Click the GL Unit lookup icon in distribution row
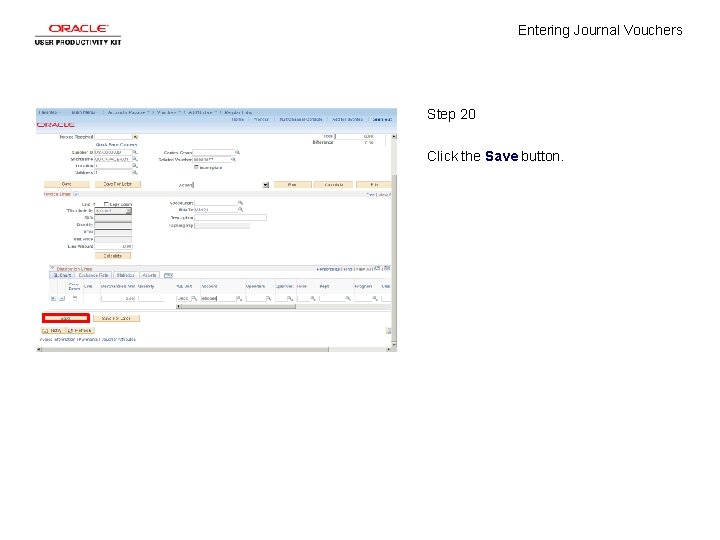Screen dimensions: 720x540 [194, 298]
